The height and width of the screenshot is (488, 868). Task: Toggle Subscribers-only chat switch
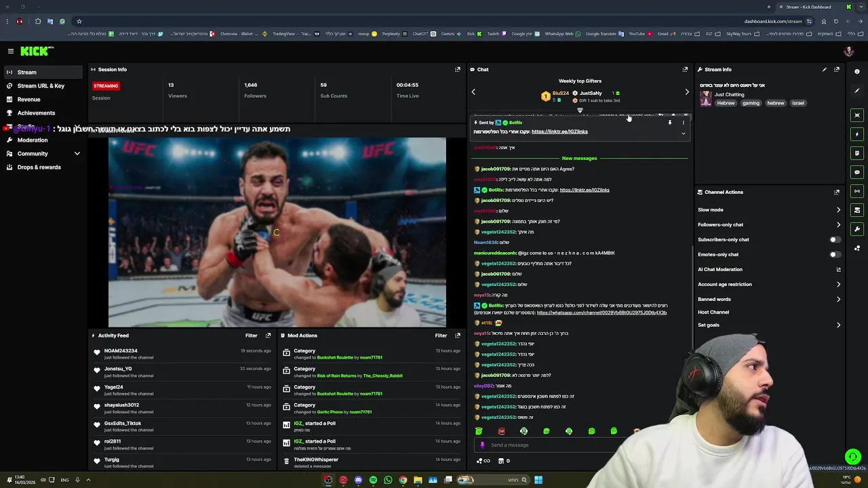click(x=835, y=240)
